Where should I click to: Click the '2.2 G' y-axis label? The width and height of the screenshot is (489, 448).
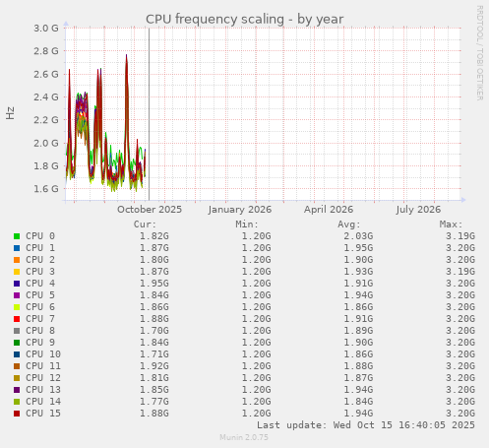pos(46,120)
